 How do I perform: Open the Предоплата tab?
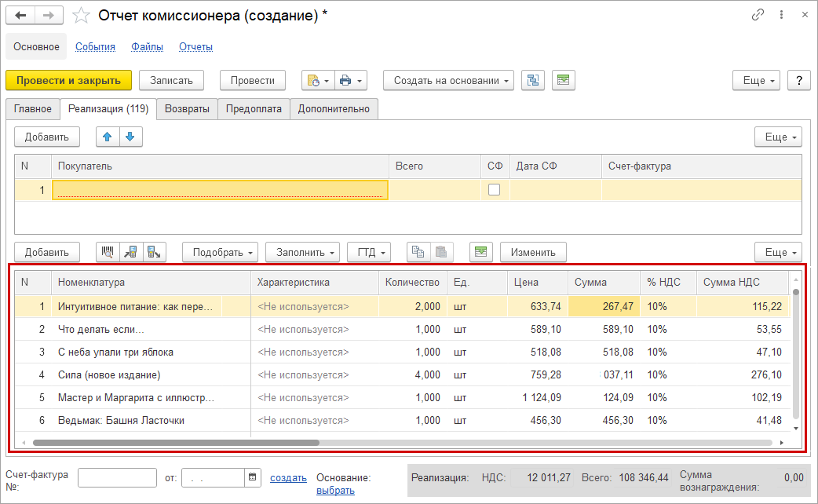[x=254, y=109]
